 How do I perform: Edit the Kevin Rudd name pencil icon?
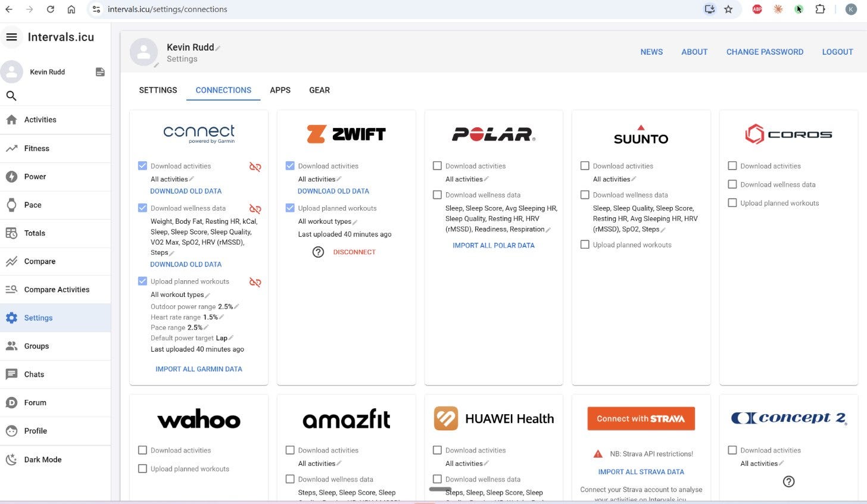pos(218,48)
